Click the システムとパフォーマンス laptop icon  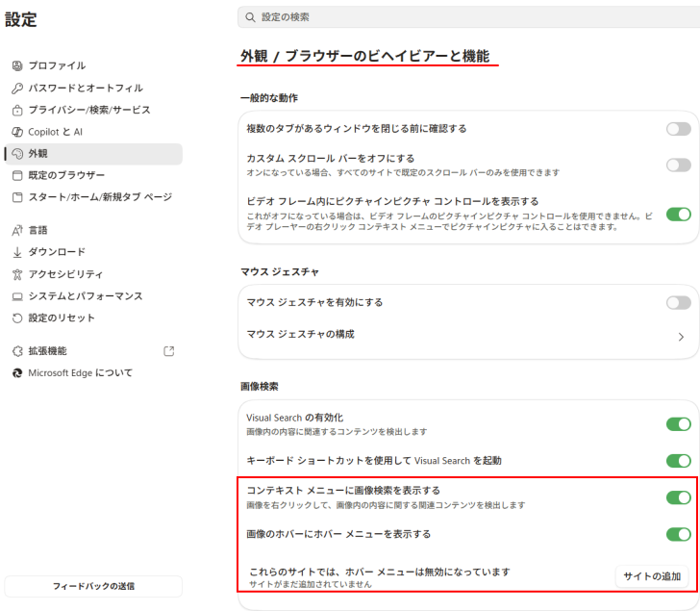point(17,296)
